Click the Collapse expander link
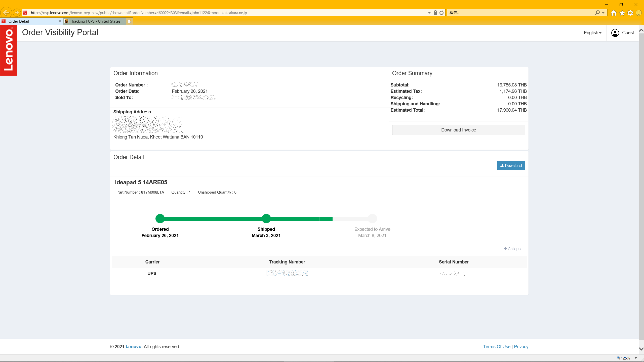Screen dimensions: 644x362 [x=513, y=249]
